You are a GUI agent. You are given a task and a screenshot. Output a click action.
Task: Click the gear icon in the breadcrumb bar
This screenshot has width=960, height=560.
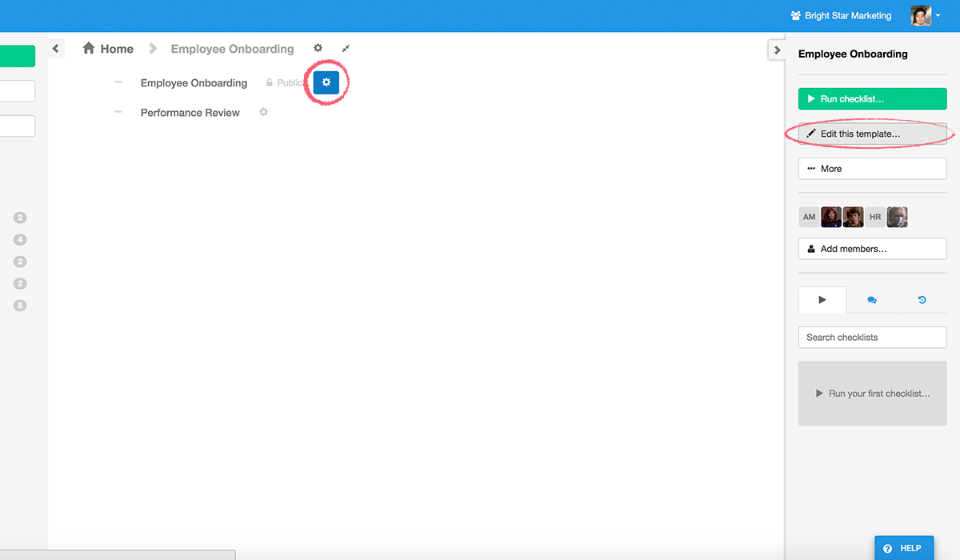(x=318, y=48)
